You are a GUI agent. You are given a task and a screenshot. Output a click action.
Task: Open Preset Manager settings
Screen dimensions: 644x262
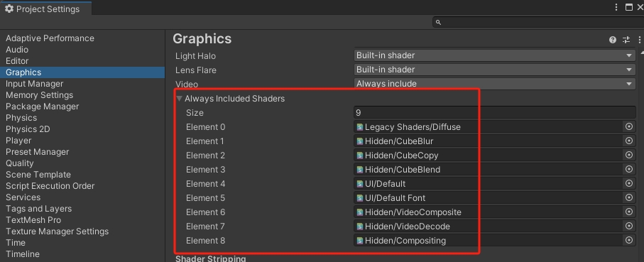click(38, 152)
